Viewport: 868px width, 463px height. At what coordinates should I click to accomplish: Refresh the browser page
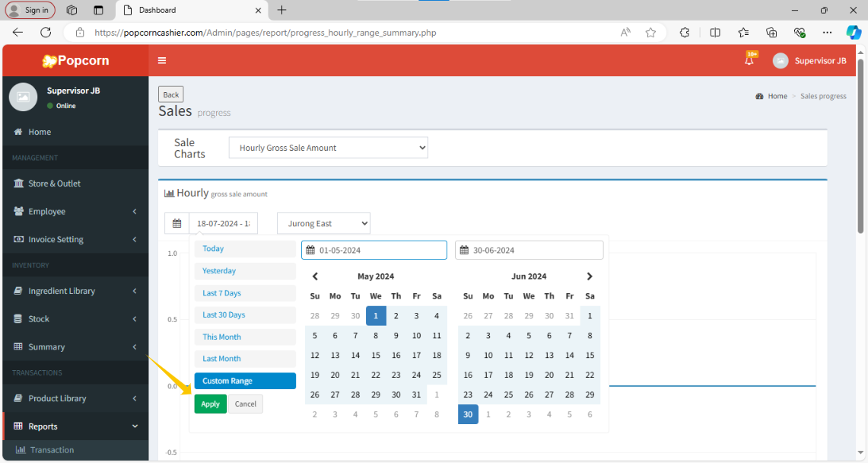pyautogui.click(x=46, y=33)
